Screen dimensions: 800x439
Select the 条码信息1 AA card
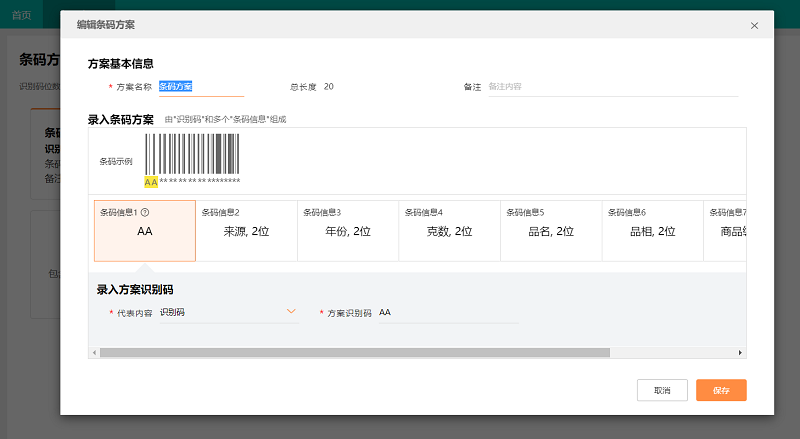point(144,231)
